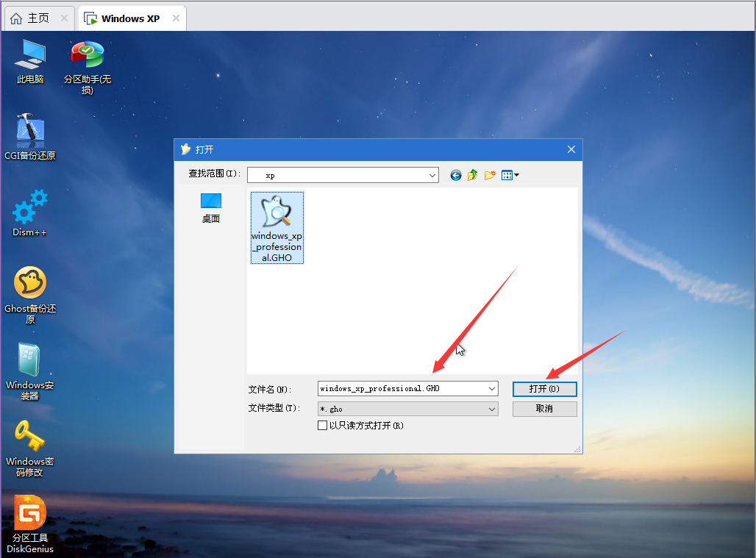Enable 以只读方式打开 checkbox
Viewport: 756px width, 558px height.
pos(323,426)
